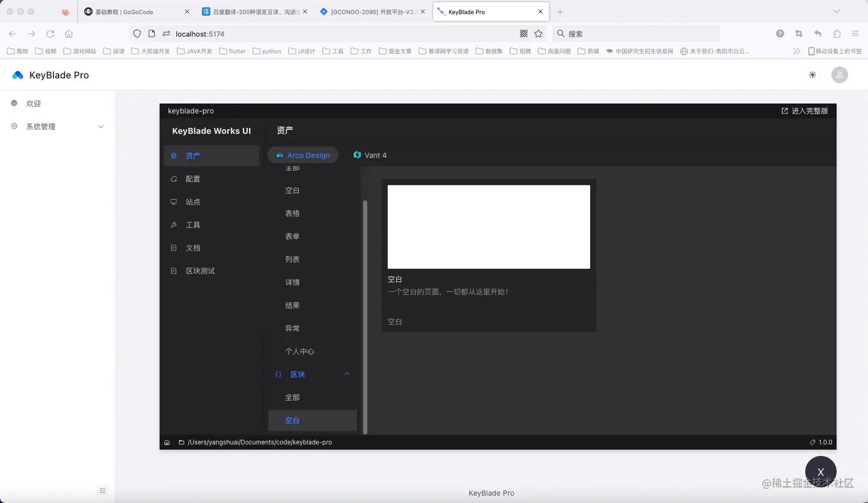Switch to the 基础教程 | GoGoCode tab

[136, 11]
